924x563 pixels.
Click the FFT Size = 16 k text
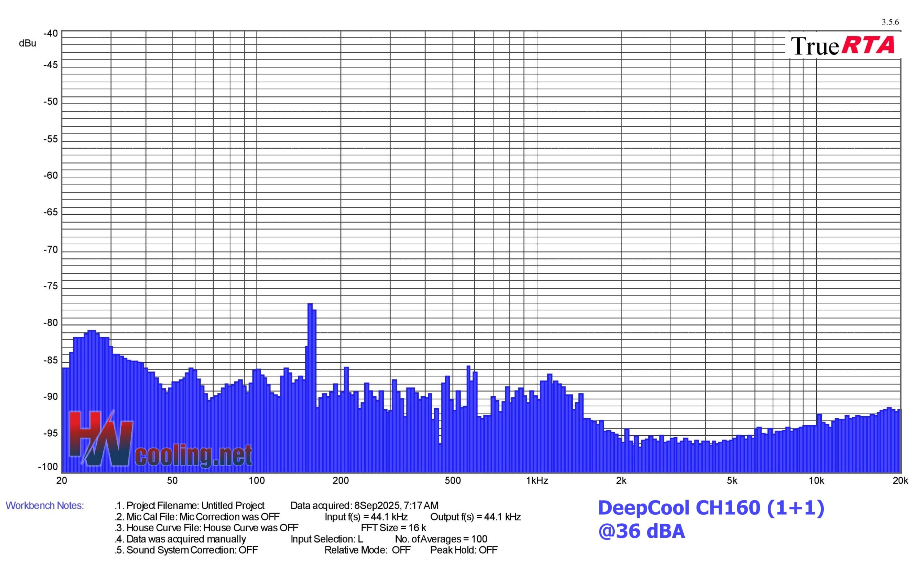pyautogui.click(x=393, y=528)
